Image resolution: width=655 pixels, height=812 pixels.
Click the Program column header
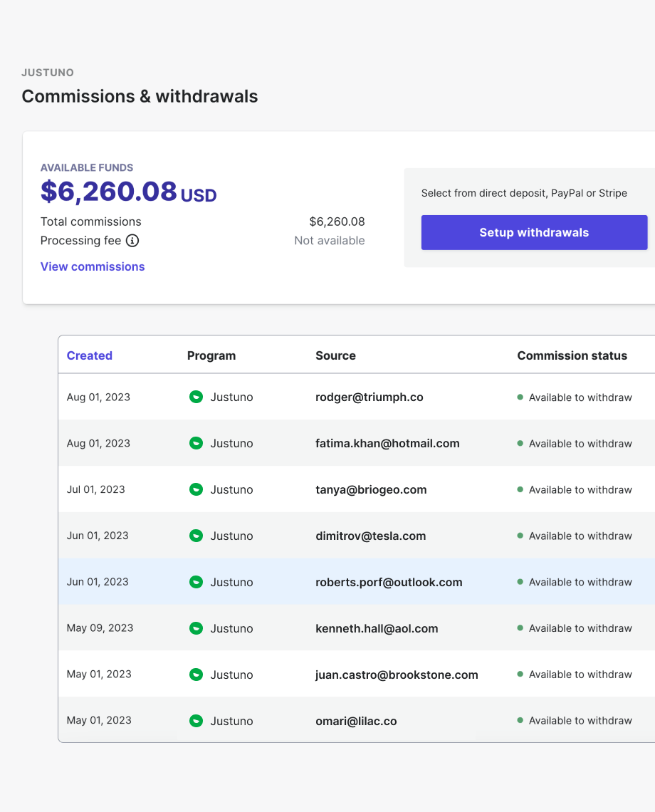(211, 355)
